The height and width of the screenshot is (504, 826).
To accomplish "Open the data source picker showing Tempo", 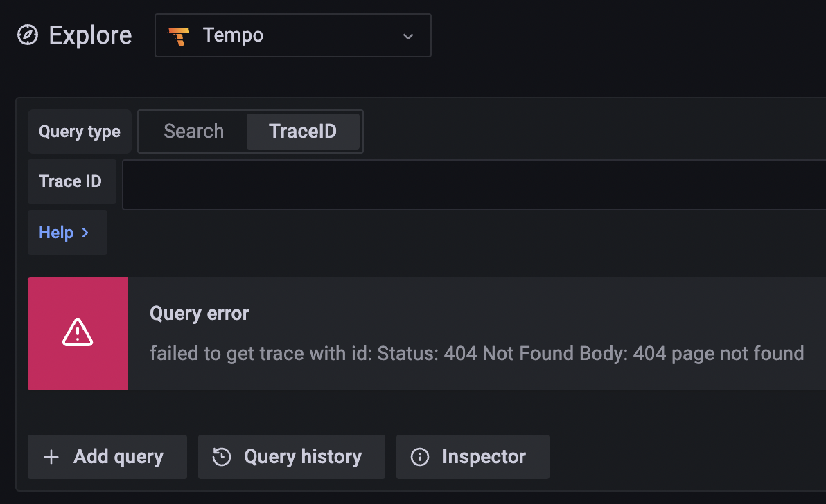I will tap(293, 35).
